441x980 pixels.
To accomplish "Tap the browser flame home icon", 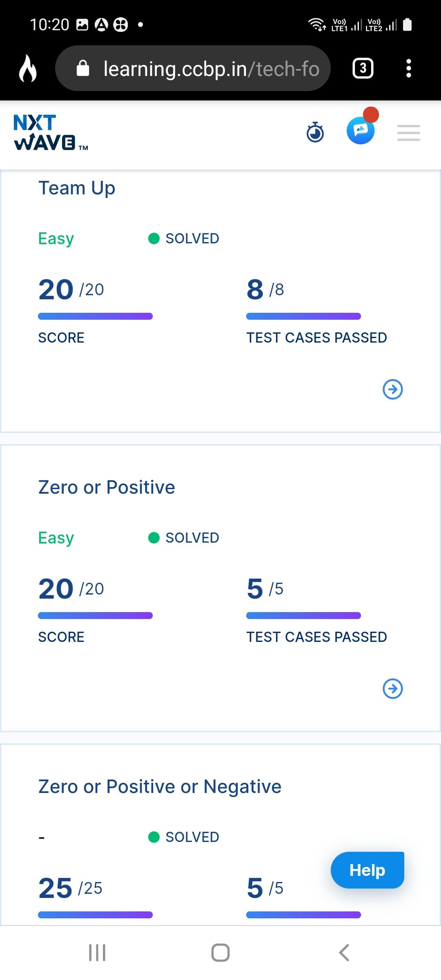I will [x=28, y=68].
